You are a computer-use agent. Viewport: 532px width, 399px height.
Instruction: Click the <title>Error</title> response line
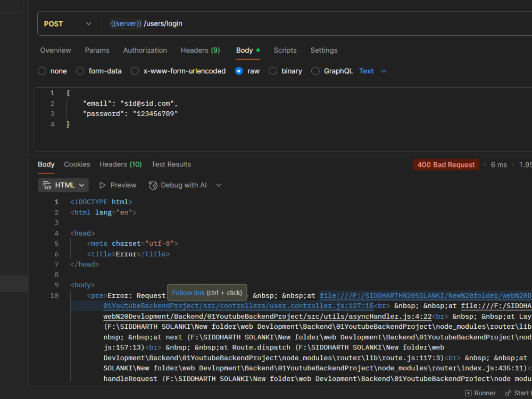(128, 254)
